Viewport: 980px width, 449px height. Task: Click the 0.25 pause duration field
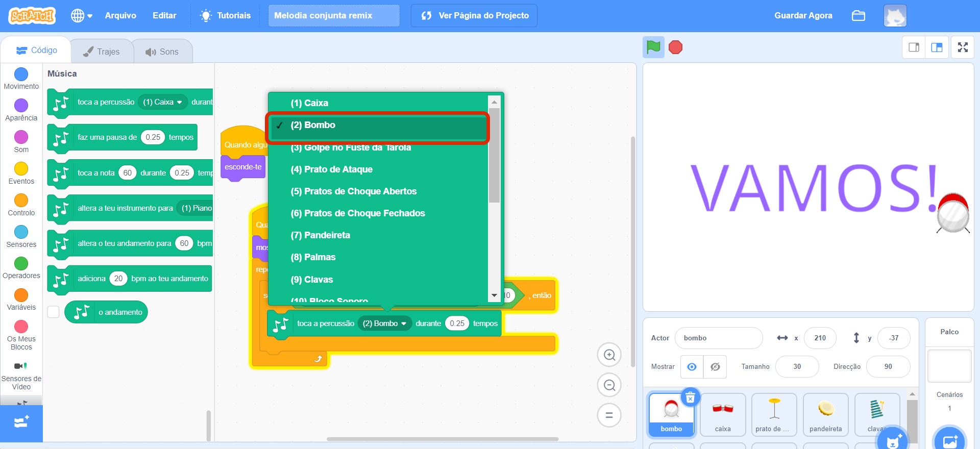click(153, 137)
